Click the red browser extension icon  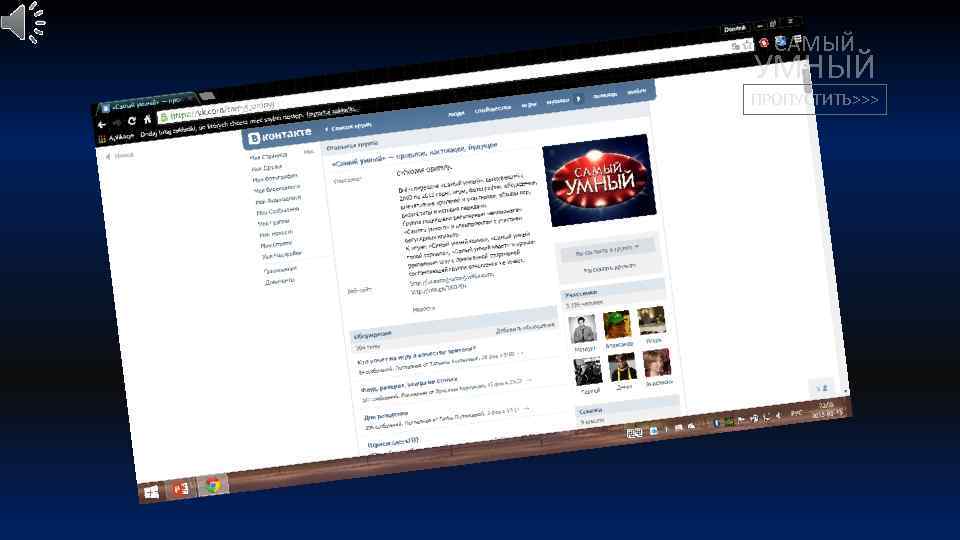[763, 43]
